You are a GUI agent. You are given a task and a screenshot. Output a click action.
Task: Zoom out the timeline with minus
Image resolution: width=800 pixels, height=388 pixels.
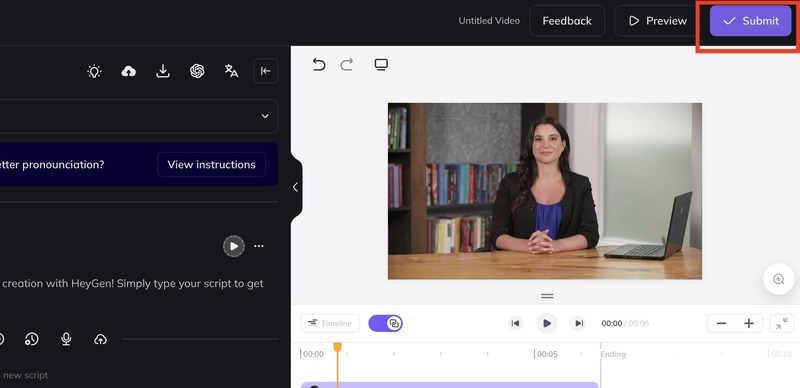click(721, 323)
